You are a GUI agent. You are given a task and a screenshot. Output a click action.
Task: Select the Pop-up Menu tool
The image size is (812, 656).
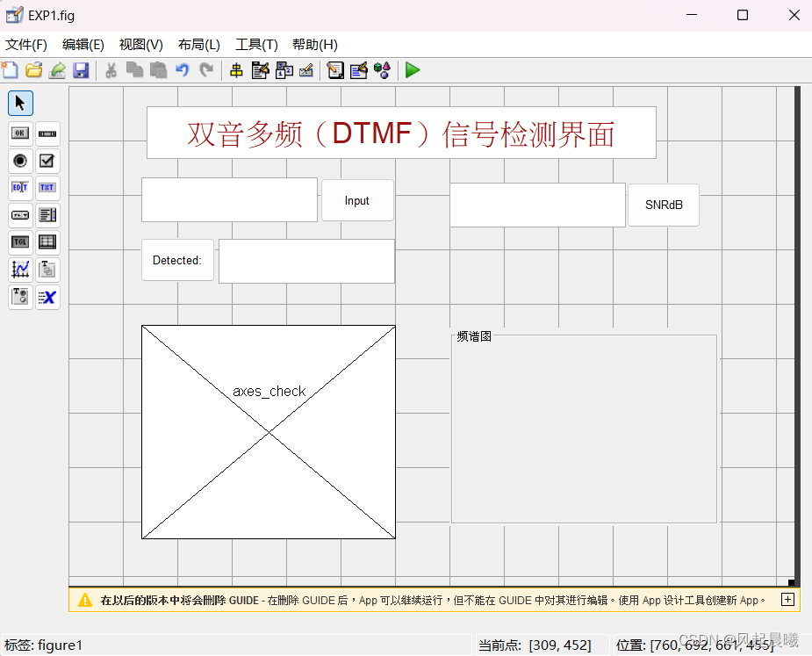[19, 214]
